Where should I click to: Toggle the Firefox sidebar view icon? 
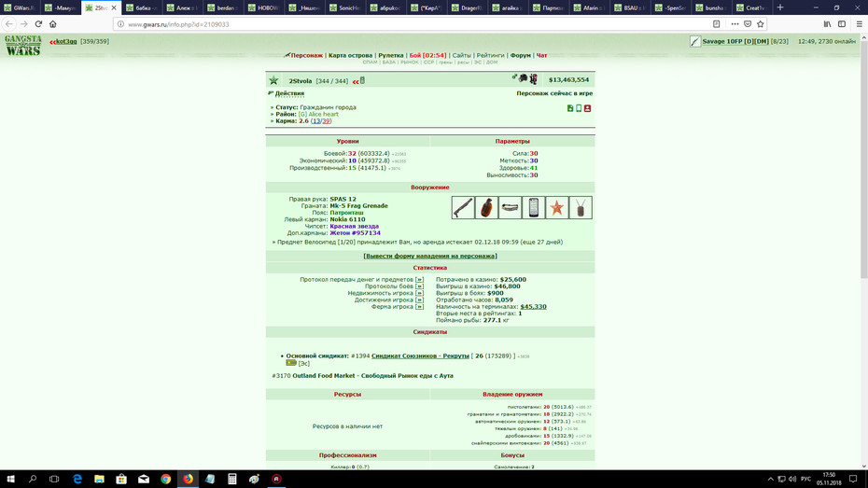pyautogui.click(x=842, y=23)
